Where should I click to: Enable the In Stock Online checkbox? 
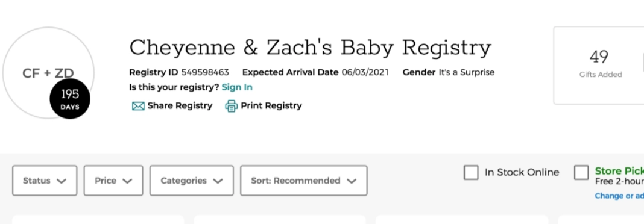click(471, 173)
